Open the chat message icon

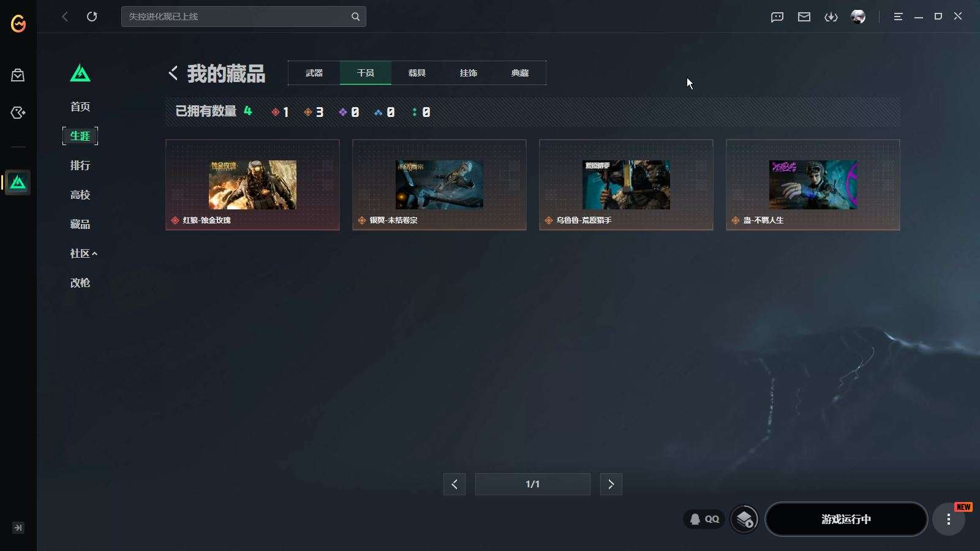[777, 17]
